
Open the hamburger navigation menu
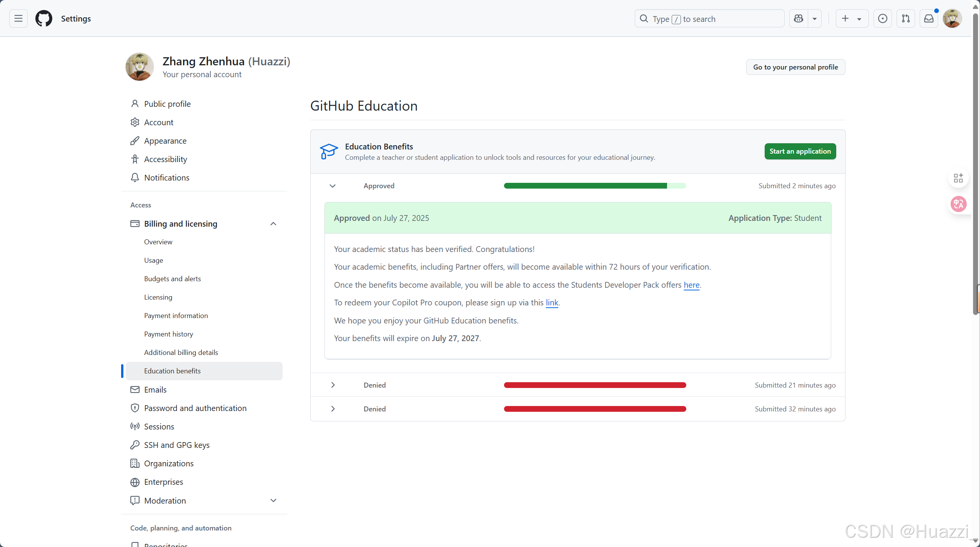coord(18,18)
